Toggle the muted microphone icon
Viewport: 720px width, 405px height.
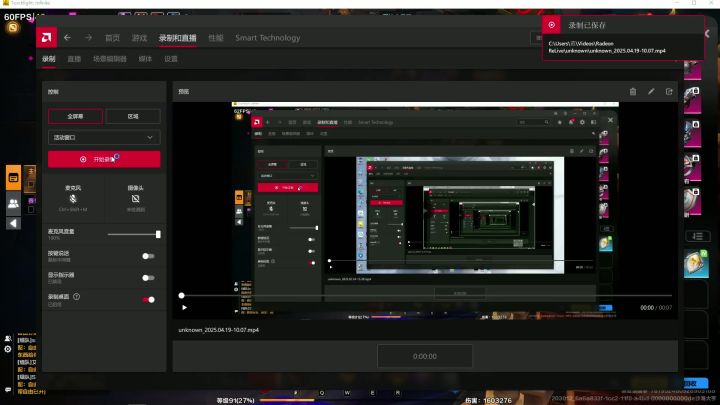pyautogui.click(x=73, y=199)
